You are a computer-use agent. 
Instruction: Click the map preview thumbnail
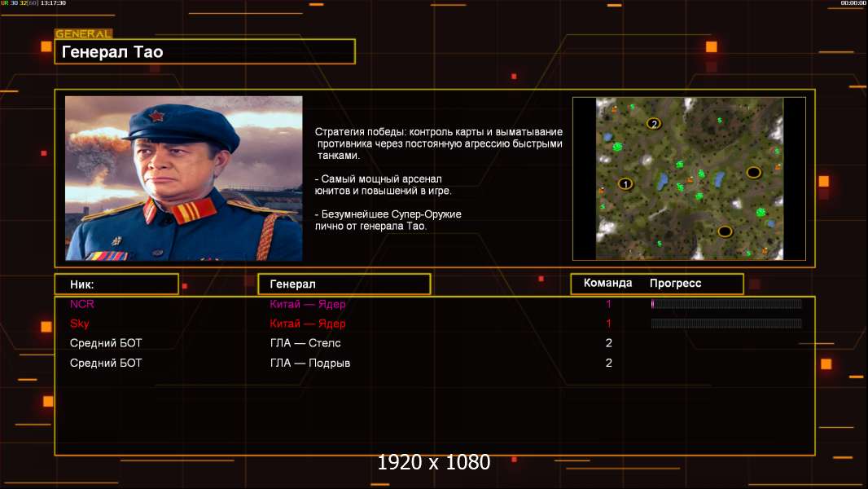tap(689, 178)
